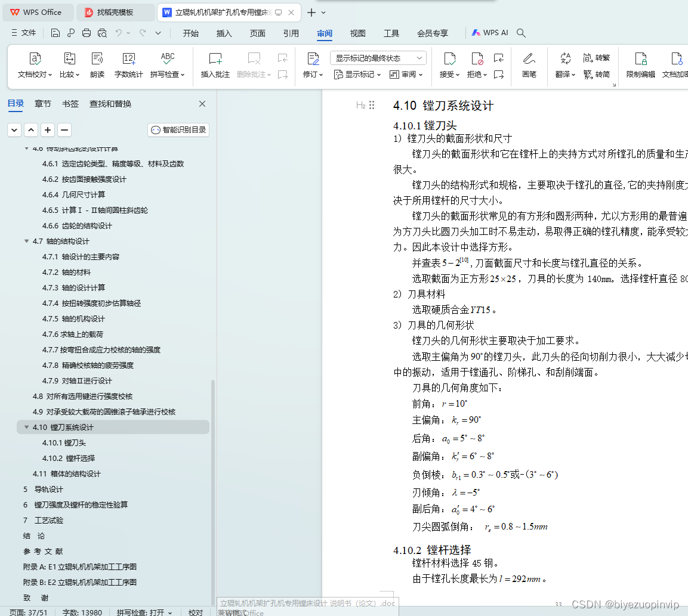Collapse the 4.10 镗刀系统设计 tree node
The width and height of the screenshot is (688, 616).
[26, 427]
